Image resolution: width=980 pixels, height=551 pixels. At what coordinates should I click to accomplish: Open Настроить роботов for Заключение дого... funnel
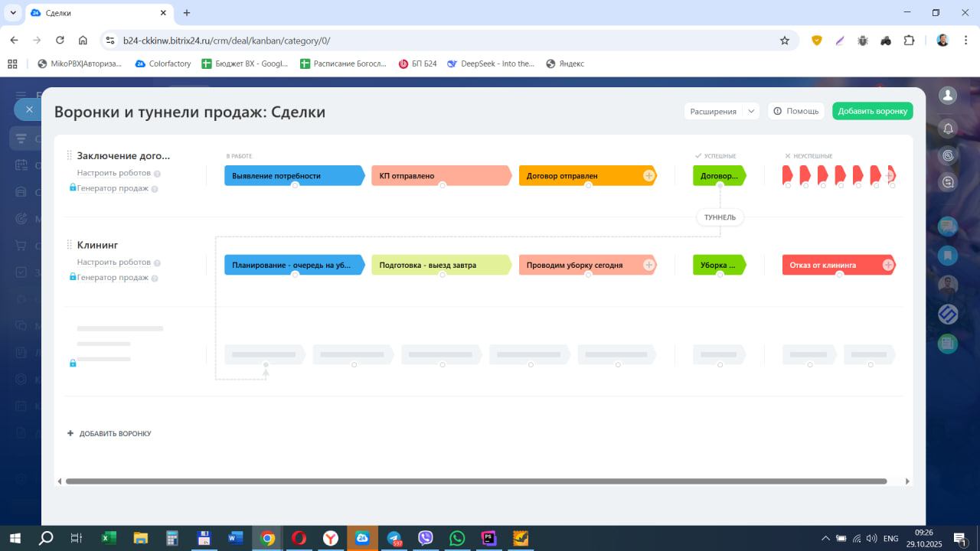(x=113, y=173)
